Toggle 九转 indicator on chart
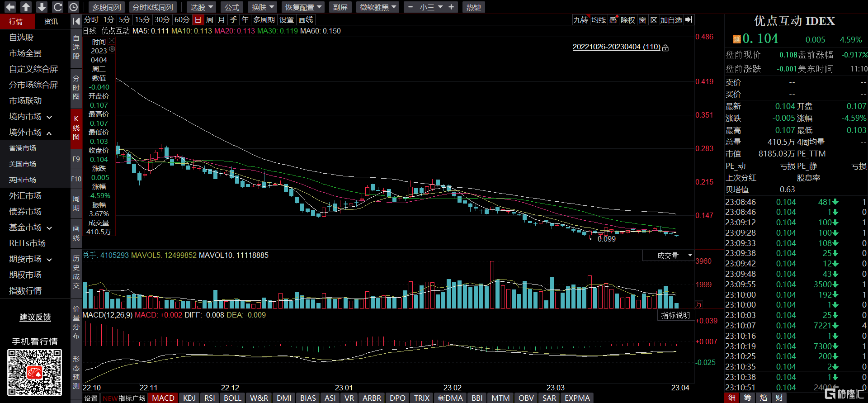 (x=581, y=20)
